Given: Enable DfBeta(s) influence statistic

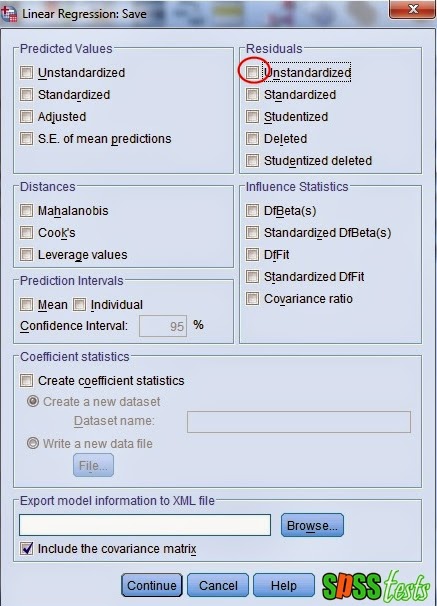Looking at the screenshot, I should [x=252, y=210].
